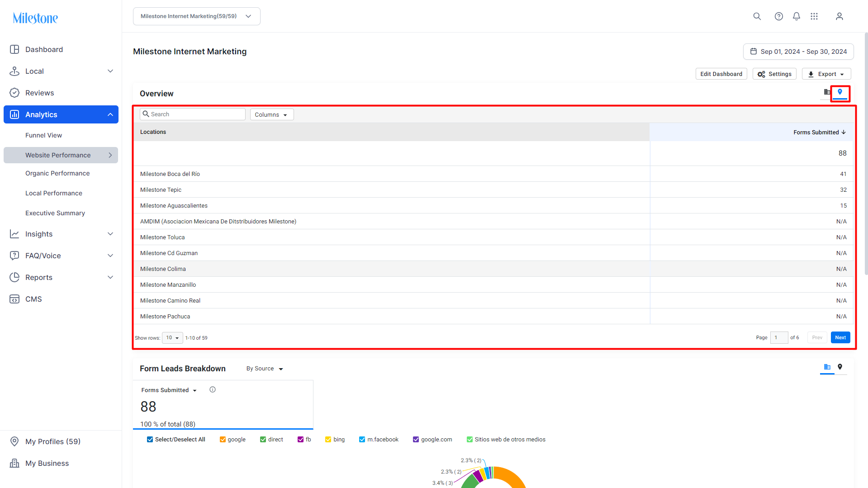Select Milestone Cd Guzman row
Screen dimensions: 868x488
click(x=493, y=253)
